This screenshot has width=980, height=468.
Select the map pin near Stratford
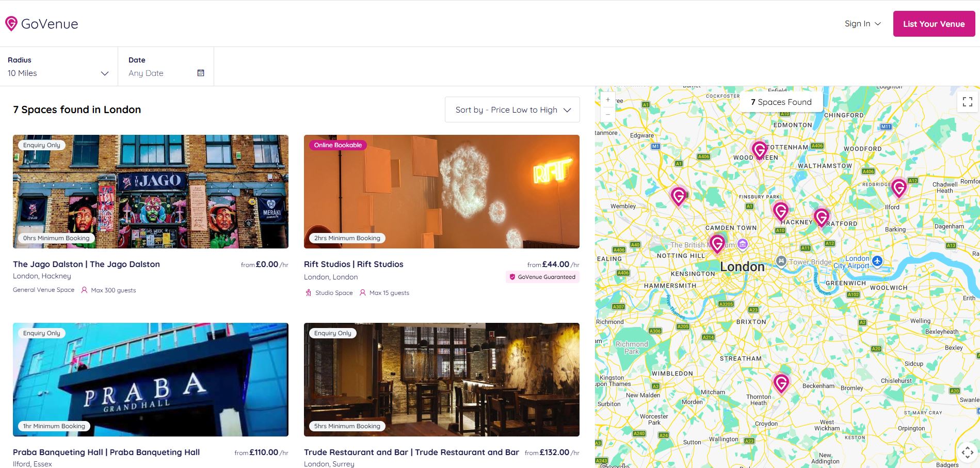pos(821,217)
